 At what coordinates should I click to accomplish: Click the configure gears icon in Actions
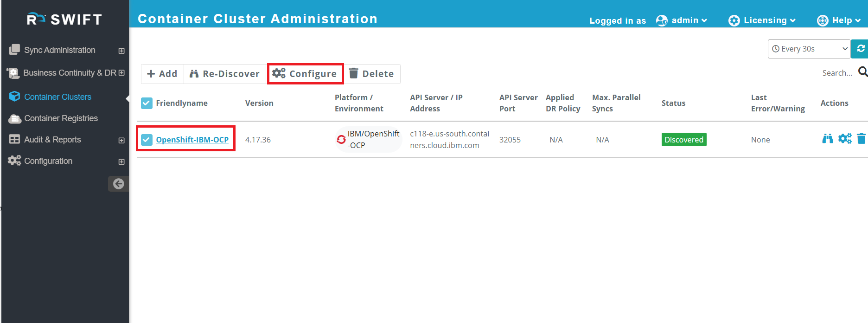click(x=845, y=138)
